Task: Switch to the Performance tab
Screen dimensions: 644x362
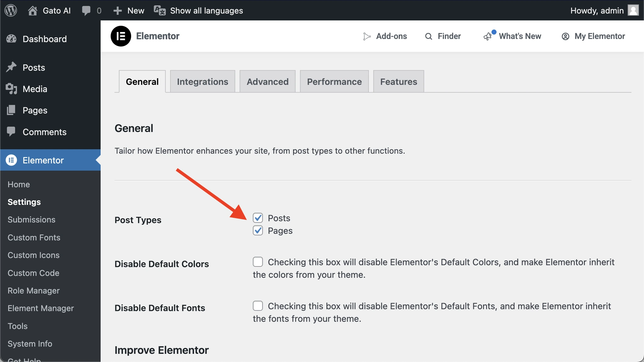Action: tap(334, 82)
